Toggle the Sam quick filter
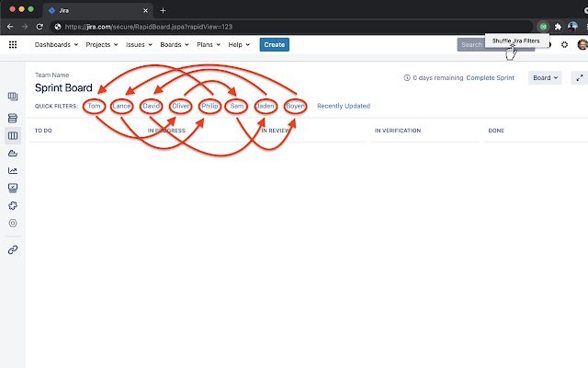This screenshot has height=368, width=588. click(x=237, y=106)
